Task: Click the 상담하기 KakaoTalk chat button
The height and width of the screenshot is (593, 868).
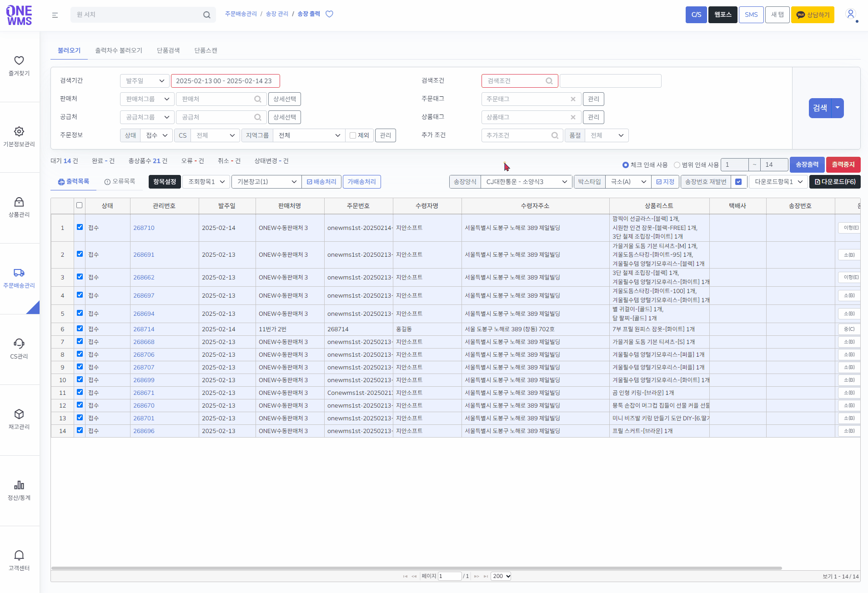Action: 813,15
